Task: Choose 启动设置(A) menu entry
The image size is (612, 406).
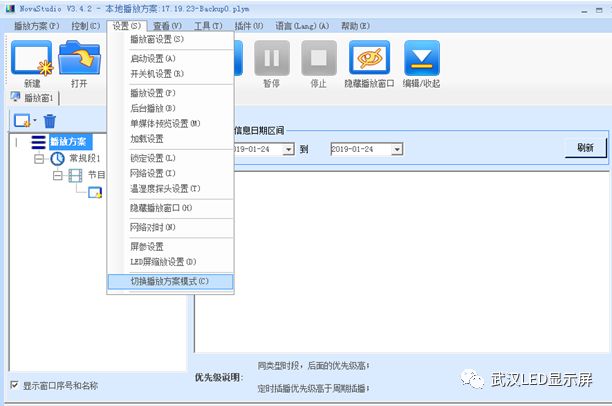Action: [x=171, y=59]
